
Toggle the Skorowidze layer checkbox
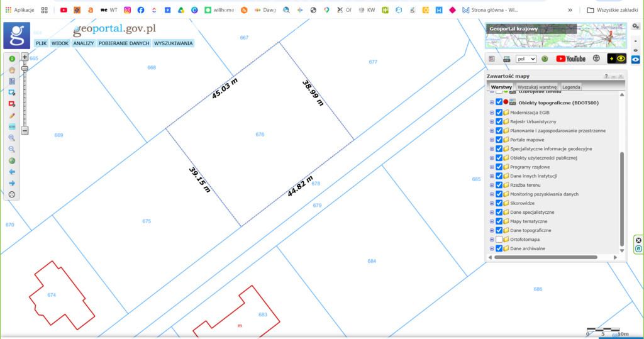click(499, 203)
